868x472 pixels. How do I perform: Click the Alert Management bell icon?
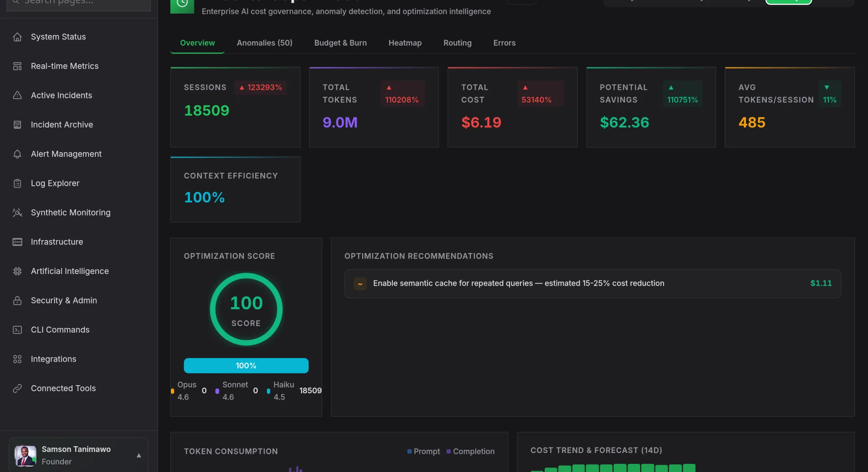17,154
